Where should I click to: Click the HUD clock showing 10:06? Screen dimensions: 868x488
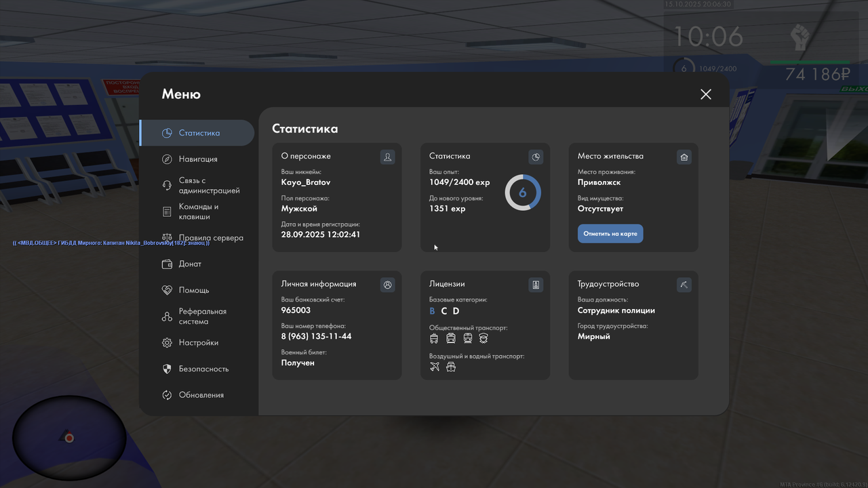tap(708, 36)
